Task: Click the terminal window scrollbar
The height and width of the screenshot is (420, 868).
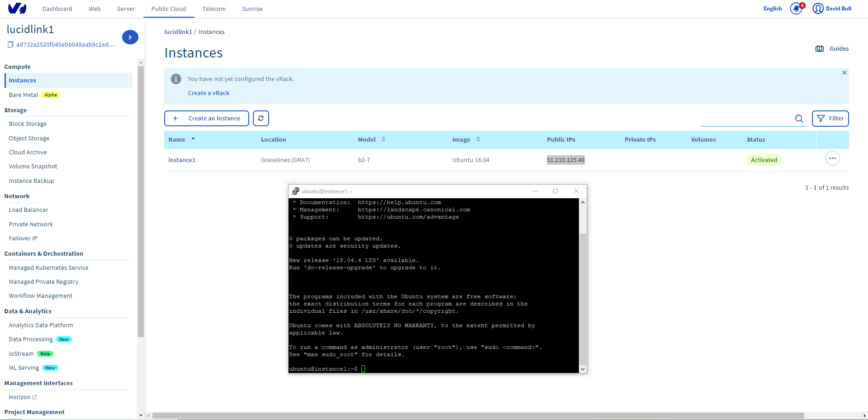Action: pos(583,299)
